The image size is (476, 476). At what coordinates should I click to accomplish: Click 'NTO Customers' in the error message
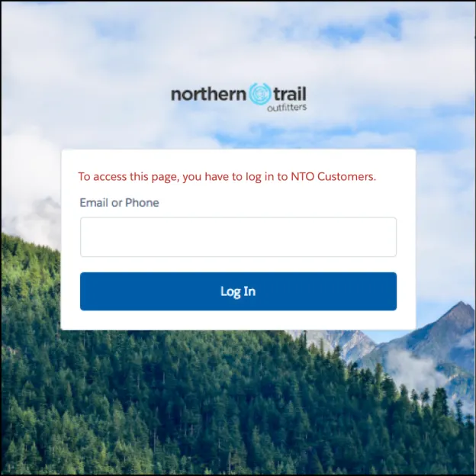click(x=333, y=176)
